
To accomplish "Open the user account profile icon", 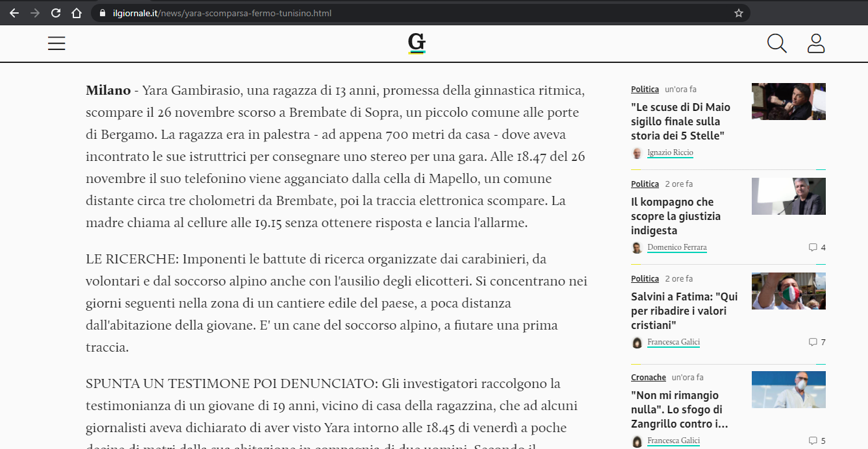I will [x=815, y=43].
